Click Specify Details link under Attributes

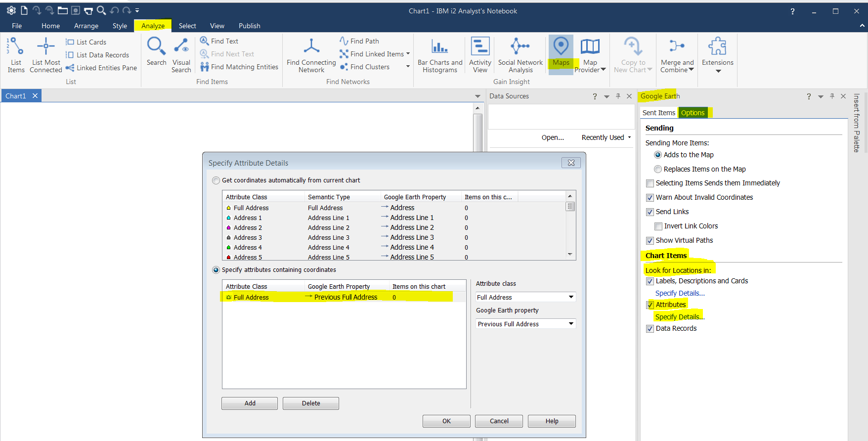[680, 317]
